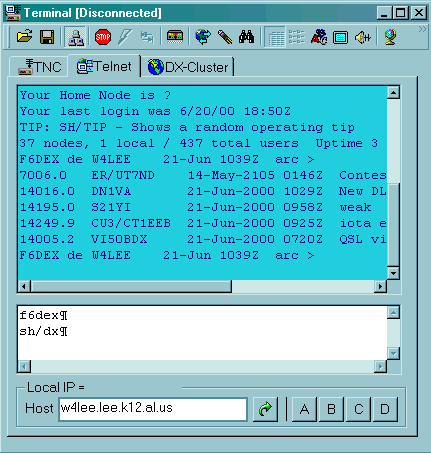The image size is (431, 453).
Task: Click the '14016.0 DN1VA' spot row
Action: click(x=203, y=191)
